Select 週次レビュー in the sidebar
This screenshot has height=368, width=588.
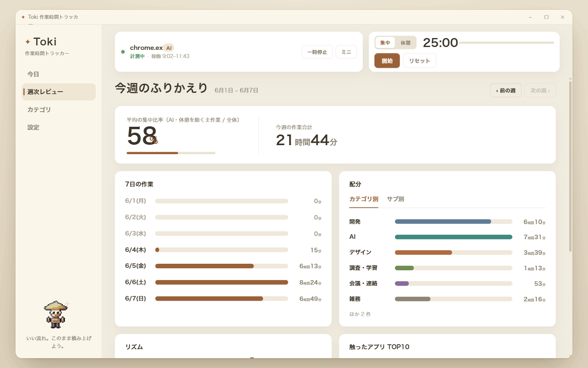[x=59, y=92]
